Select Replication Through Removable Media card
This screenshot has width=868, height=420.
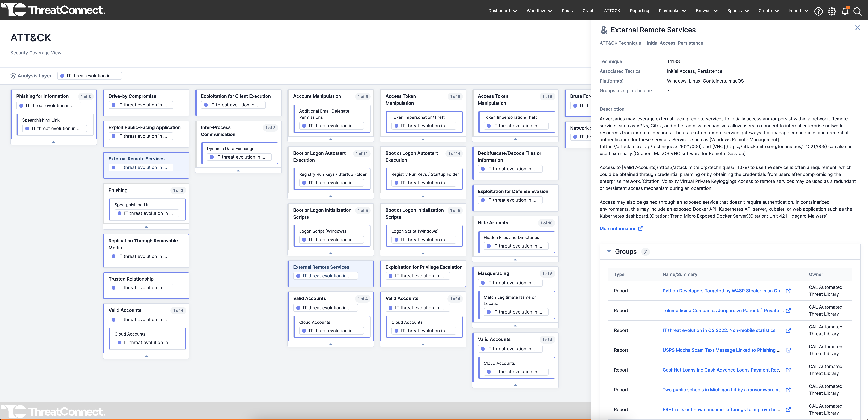click(146, 251)
